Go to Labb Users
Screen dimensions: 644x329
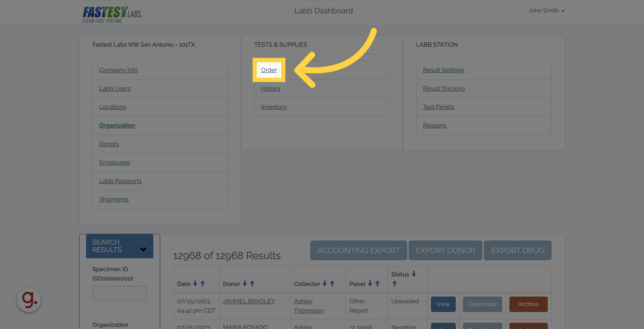click(115, 89)
